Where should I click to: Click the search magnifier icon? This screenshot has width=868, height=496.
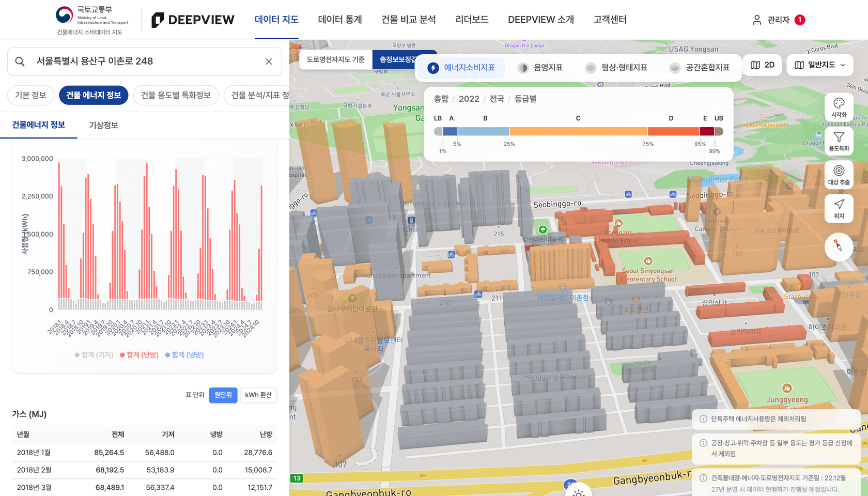point(20,61)
